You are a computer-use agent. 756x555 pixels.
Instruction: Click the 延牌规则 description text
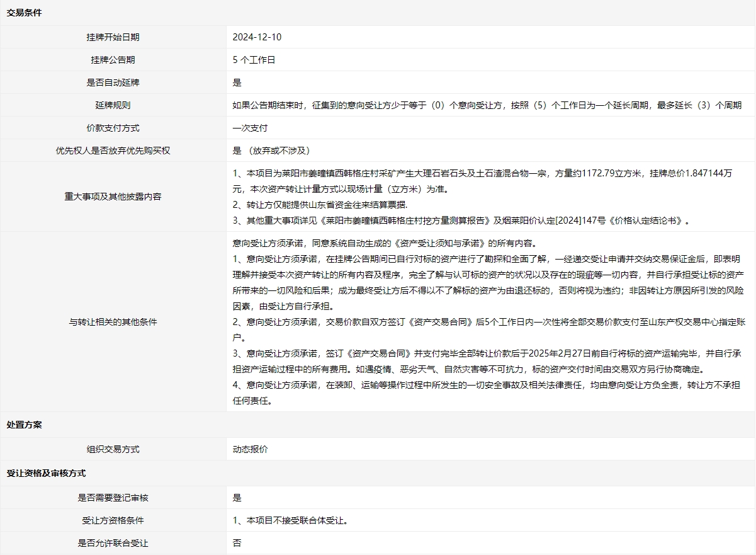tap(487, 105)
